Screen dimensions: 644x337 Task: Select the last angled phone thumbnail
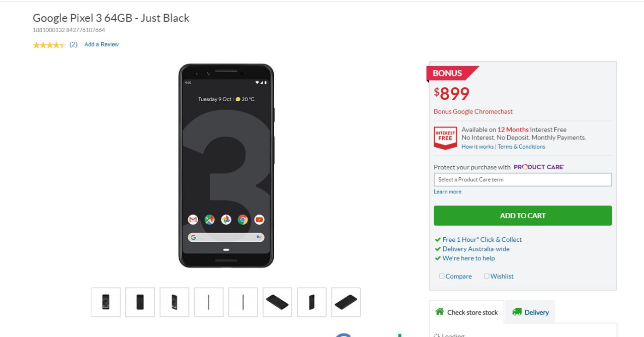click(x=346, y=302)
